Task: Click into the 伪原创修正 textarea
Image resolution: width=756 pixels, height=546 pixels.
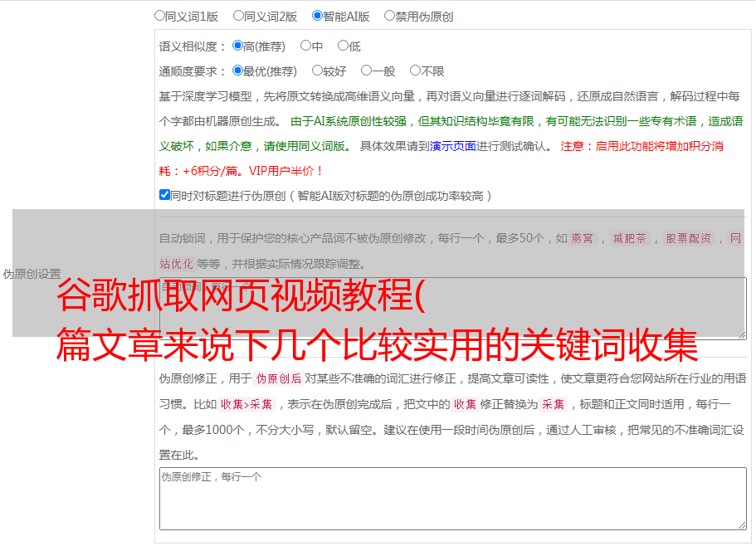Action: click(453, 499)
